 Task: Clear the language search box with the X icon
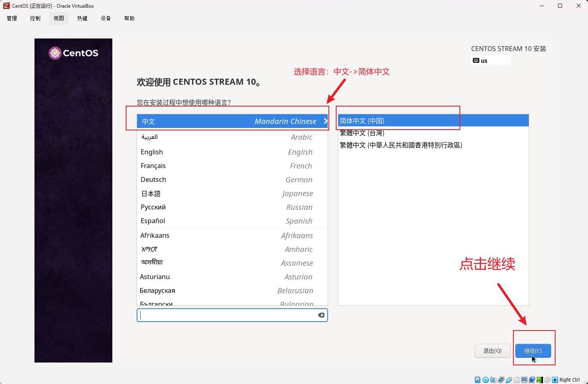click(321, 315)
